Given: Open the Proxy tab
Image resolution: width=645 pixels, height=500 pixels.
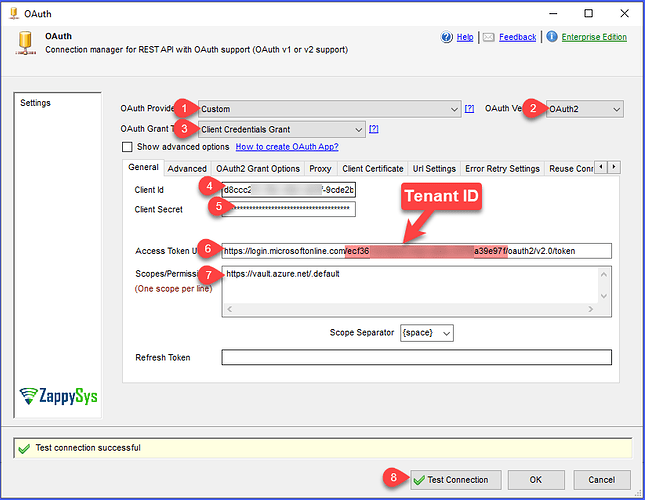Looking at the screenshot, I should (320, 169).
